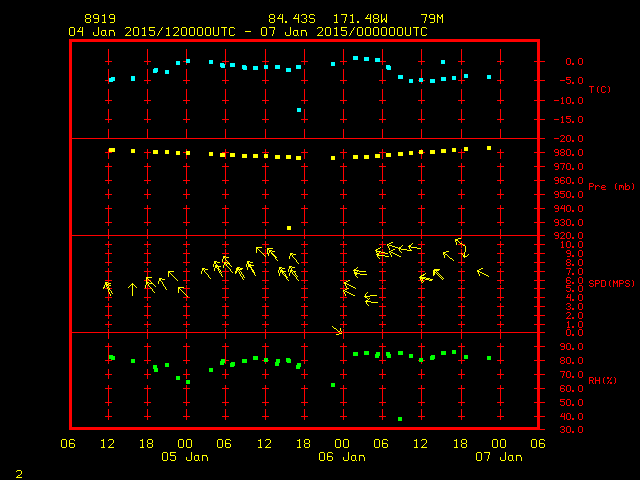Click the SPD(MPS) wind speed label
This screenshot has height=480, width=640.
click(x=612, y=284)
